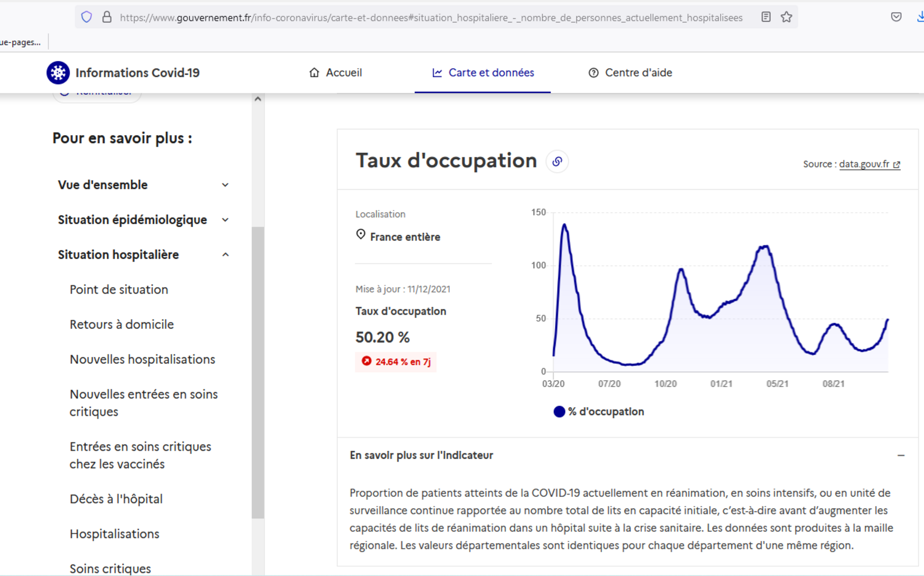Click the location pin beside France entière

coord(361,234)
